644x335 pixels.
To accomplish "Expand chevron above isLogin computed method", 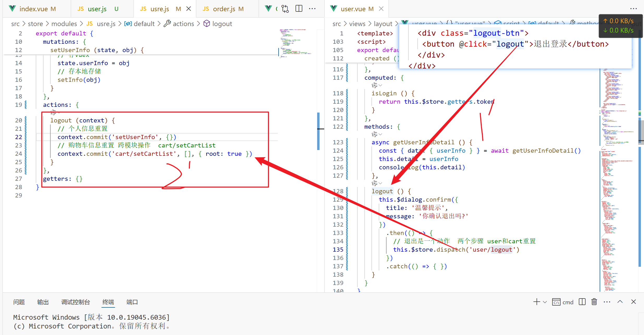I will (380, 85).
